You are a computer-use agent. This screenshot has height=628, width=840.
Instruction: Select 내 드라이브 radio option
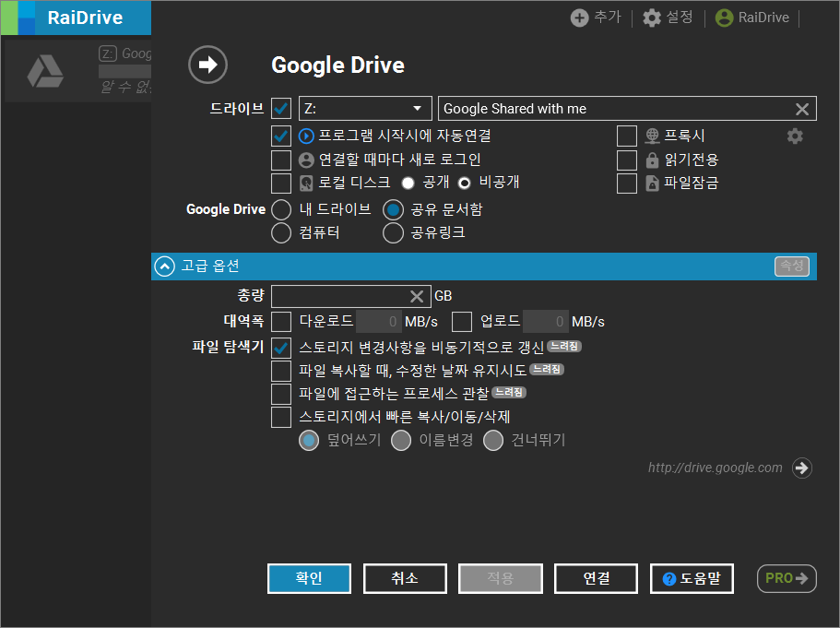click(281, 209)
